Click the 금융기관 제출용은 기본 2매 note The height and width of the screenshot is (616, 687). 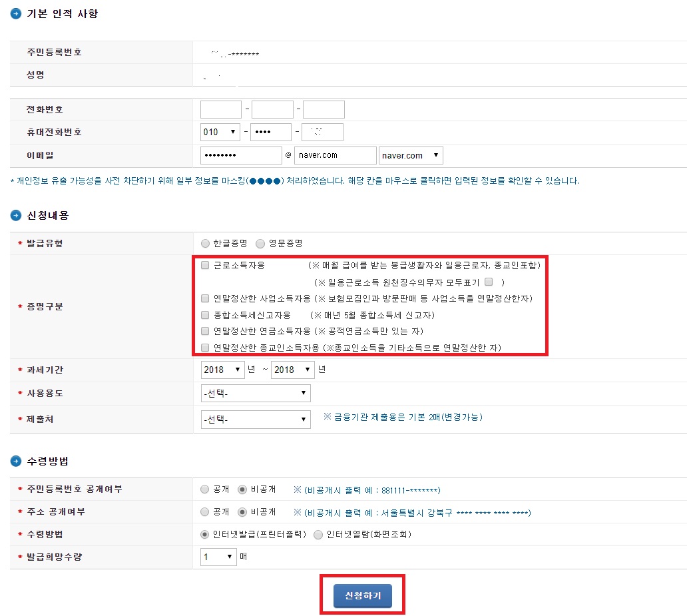tap(403, 417)
